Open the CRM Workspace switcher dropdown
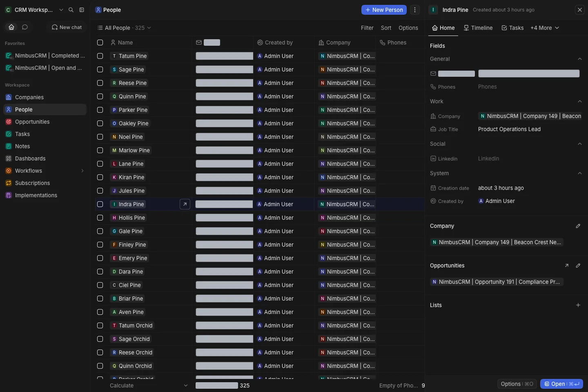This screenshot has height=392, width=588. pyautogui.click(x=34, y=10)
